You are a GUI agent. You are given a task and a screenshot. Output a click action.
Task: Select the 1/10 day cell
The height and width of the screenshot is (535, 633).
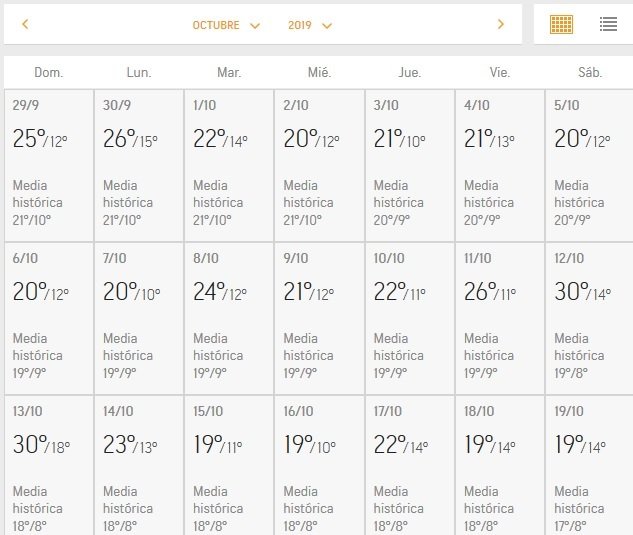click(x=229, y=166)
